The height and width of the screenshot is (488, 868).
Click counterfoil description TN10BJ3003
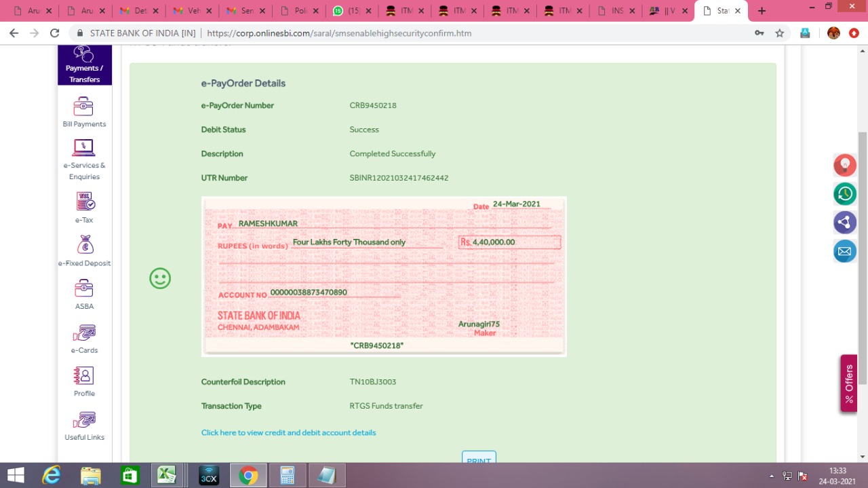[373, 382]
